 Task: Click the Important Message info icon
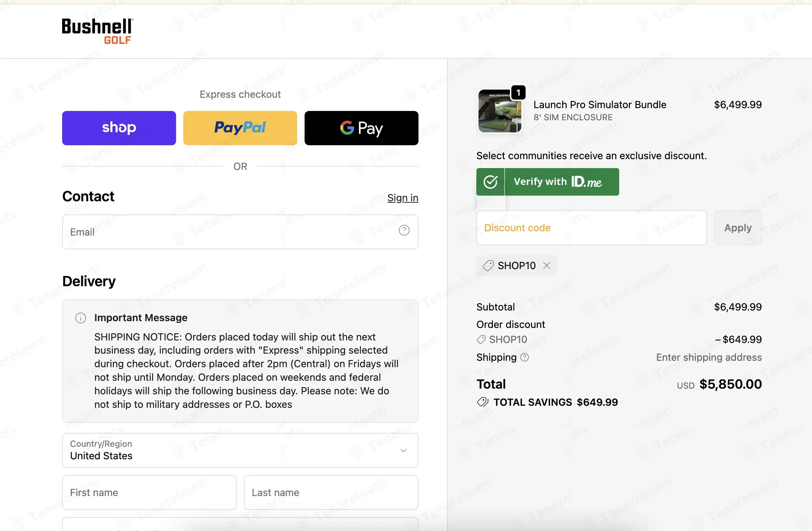[x=81, y=318]
